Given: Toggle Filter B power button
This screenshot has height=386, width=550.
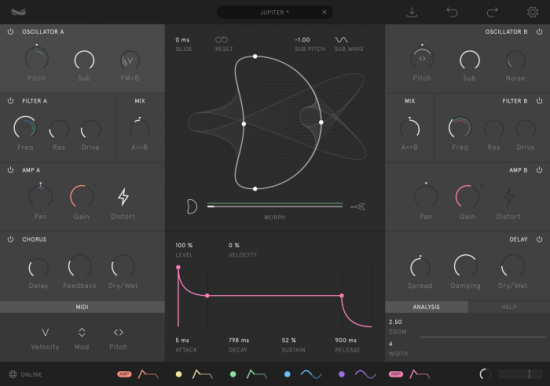Looking at the screenshot, I should (x=539, y=101).
